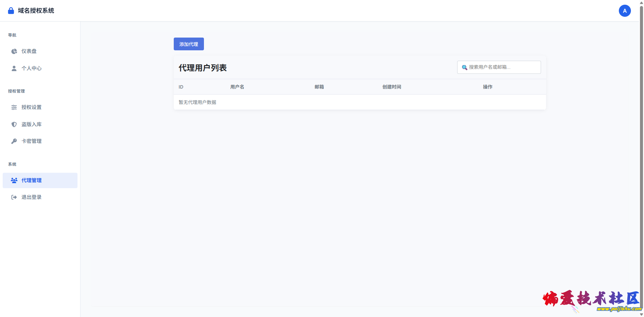Navigate to 卡密管理
Screen dimensions: 644x317
[x=32, y=141]
